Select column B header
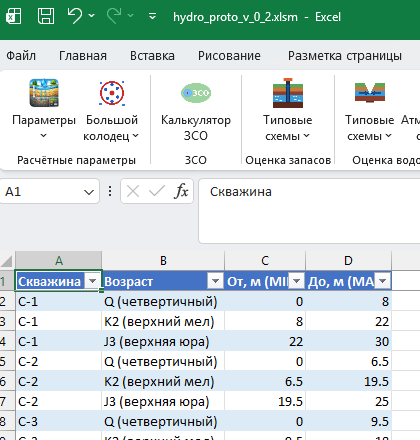This screenshot has height=440, width=420. [x=163, y=261]
